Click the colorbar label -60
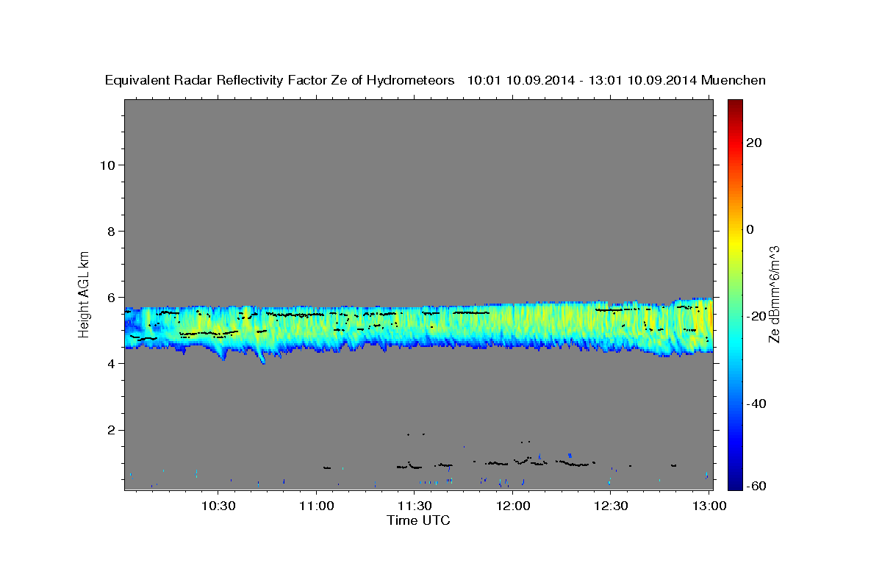The width and height of the screenshot is (882, 588). pos(756,485)
